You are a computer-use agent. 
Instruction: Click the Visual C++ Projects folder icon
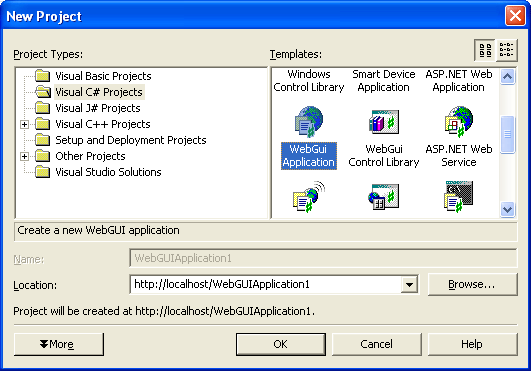(x=43, y=124)
